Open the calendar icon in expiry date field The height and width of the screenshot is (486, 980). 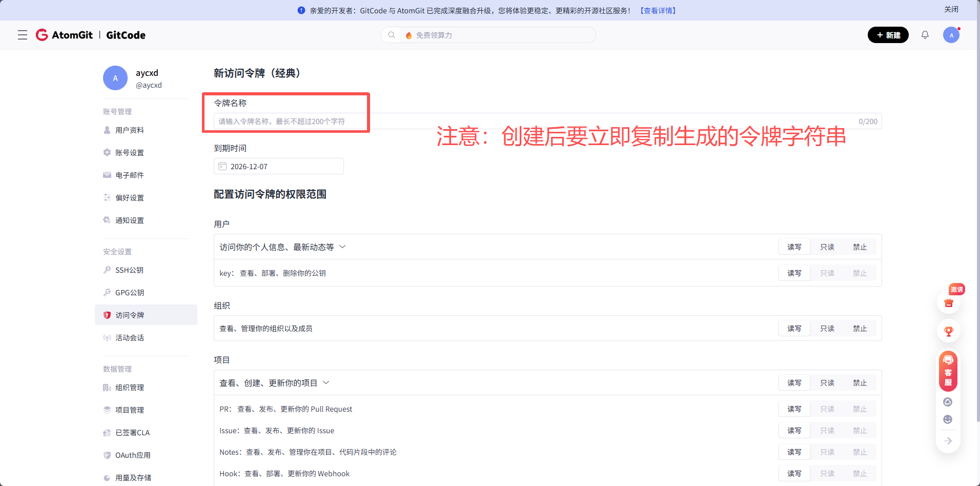222,166
